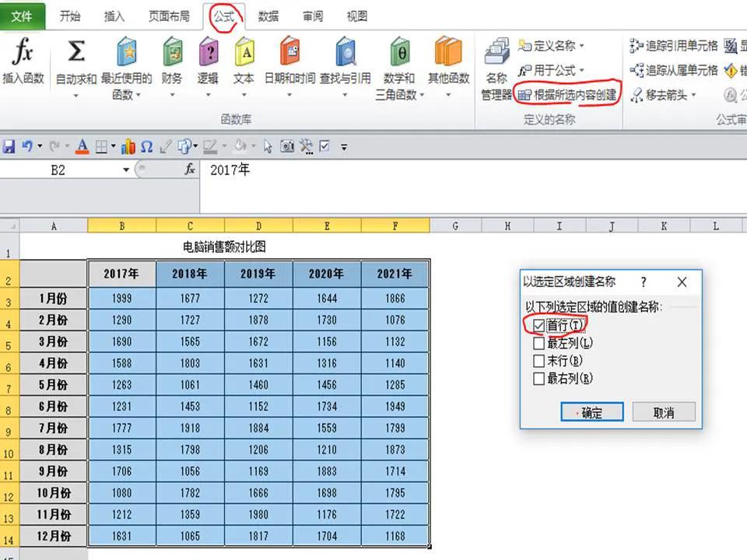
Task: Click the select-all corner of the sheet
Action: 9,226
